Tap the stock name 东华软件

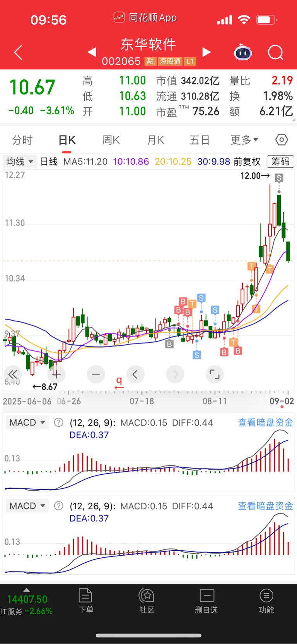coord(148,45)
